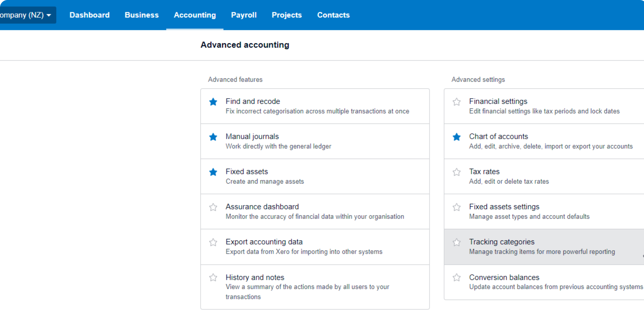
Task: Remove the Manual journals star favorite
Action: [x=213, y=137]
